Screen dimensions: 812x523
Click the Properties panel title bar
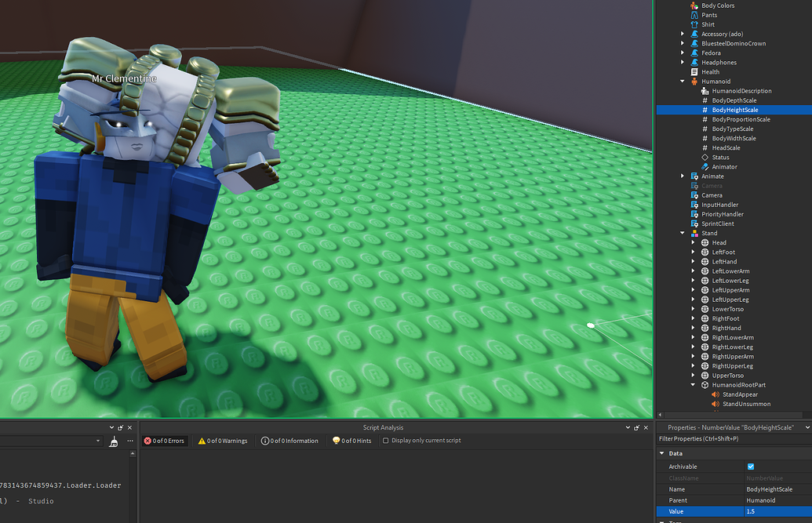pos(730,427)
